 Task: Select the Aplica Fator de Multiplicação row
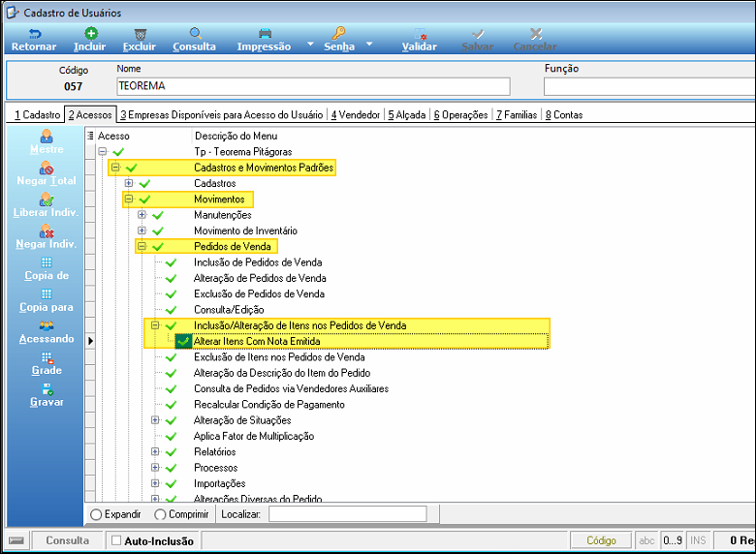[x=254, y=436]
